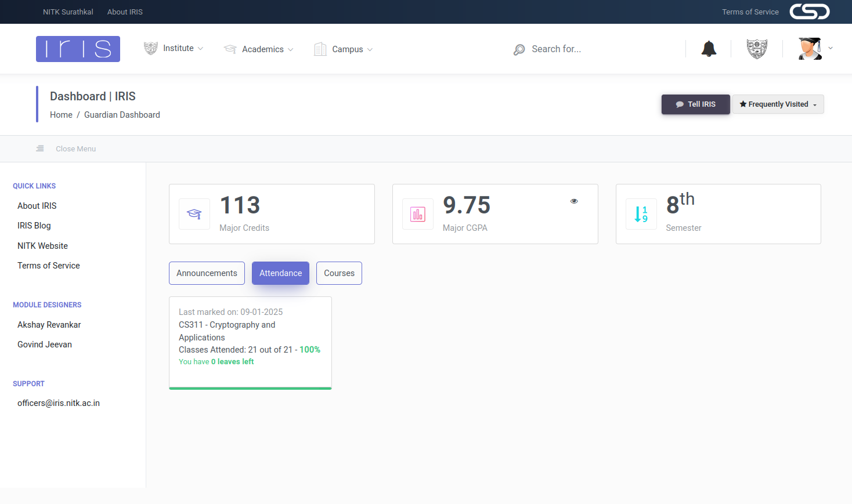Toggle CGPA visibility eye icon
The height and width of the screenshot is (504, 852).
pos(574,201)
